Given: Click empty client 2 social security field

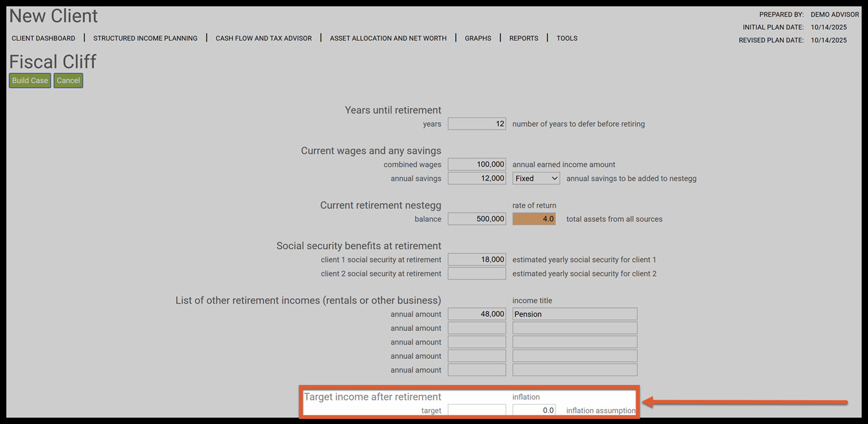Looking at the screenshot, I should tap(477, 273).
